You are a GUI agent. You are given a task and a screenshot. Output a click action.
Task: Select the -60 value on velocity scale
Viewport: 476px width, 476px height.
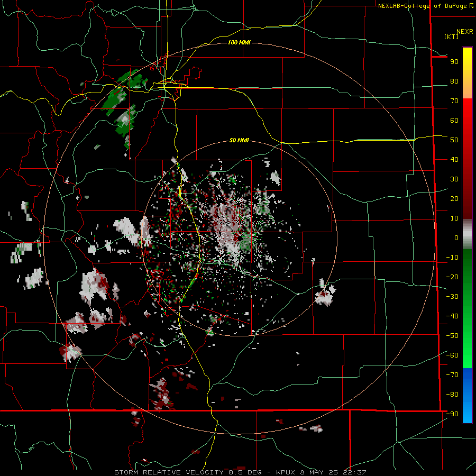tap(452, 355)
